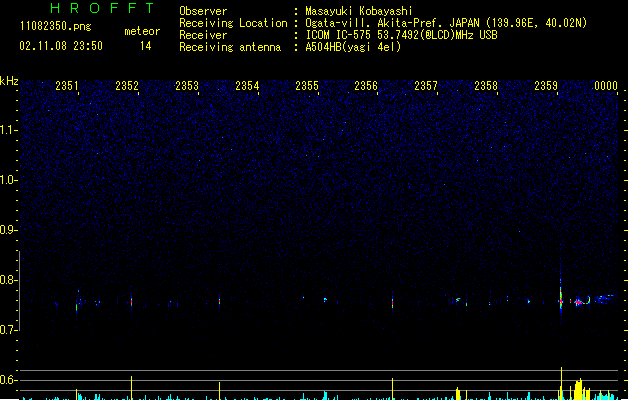
Task: Click the 2358 time marker
Action: [486, 86]
